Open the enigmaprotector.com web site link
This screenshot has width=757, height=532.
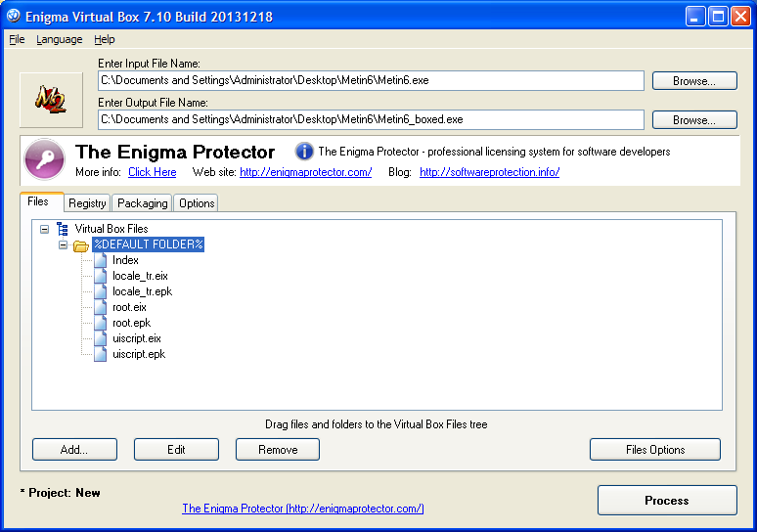305,172
